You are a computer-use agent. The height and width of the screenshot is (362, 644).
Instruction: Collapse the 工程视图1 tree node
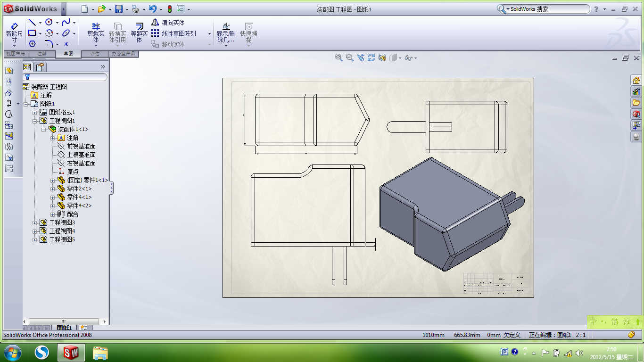pyautogui.click(x=35, y=121)
